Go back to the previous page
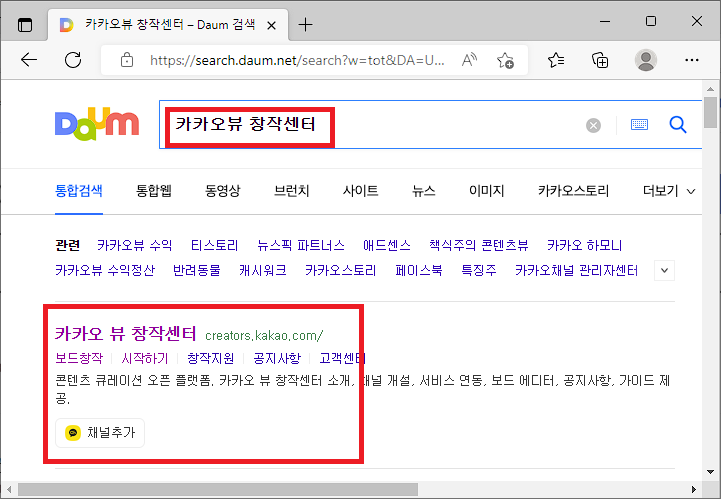Image resolution: width=721 pixels, height=499 pixels. click(x=29, y=60)
